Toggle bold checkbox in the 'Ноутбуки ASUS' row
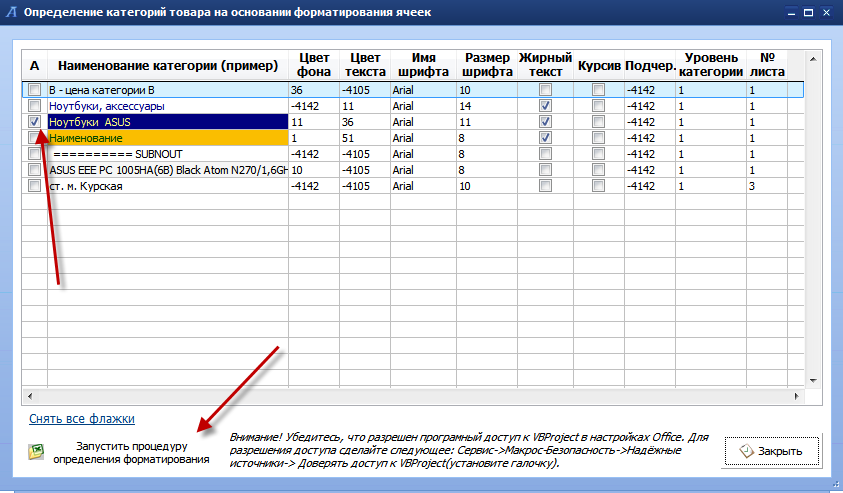The image size is (843, 493). point(545,122)
